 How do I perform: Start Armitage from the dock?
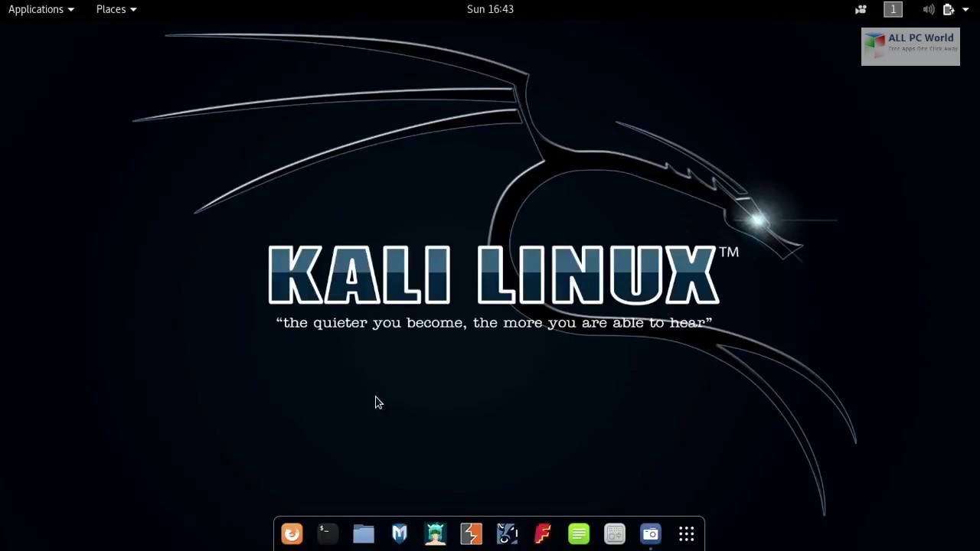coord(436,533)
